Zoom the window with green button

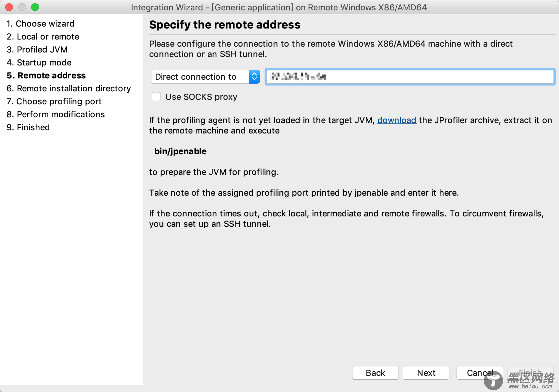coord(35,7)
